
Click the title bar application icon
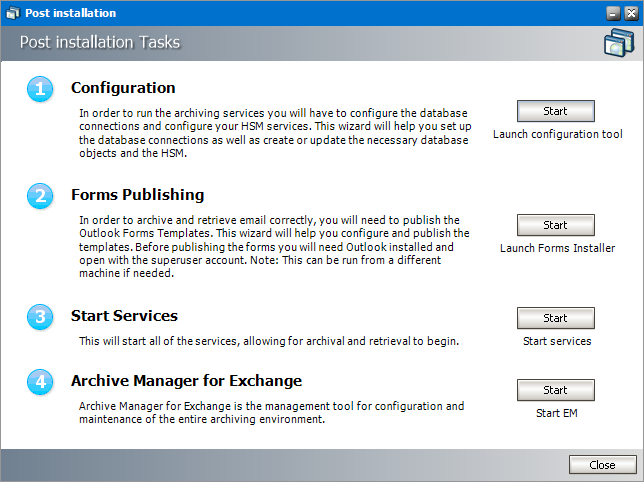coord(12,13)
